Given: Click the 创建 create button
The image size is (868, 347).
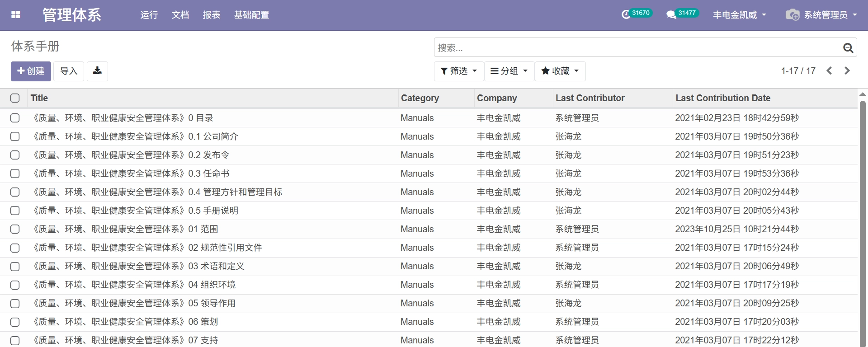Looking at the screenshot, I should tap(31, 71).
